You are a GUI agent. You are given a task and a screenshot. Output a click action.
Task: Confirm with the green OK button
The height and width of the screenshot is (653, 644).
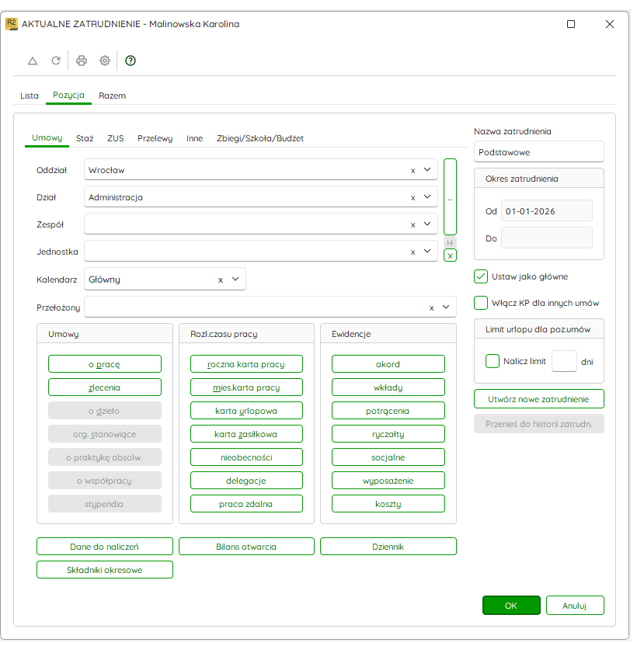pos(511,606)
